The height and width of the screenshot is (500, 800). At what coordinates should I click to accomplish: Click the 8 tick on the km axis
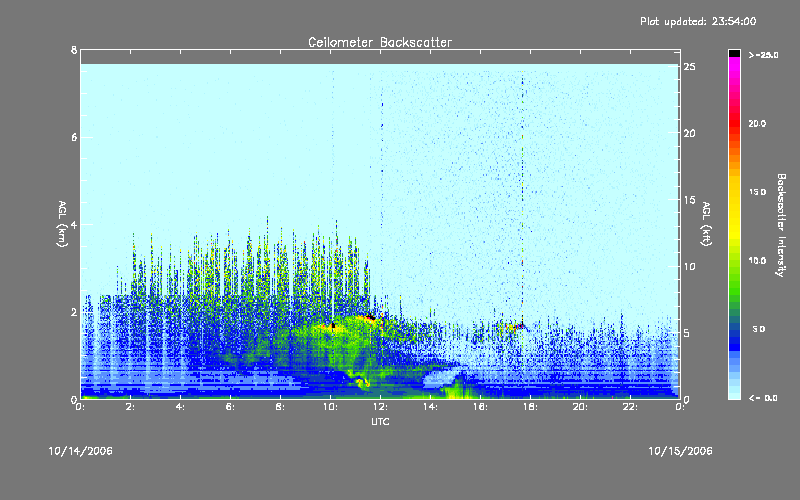coord(74,50)
